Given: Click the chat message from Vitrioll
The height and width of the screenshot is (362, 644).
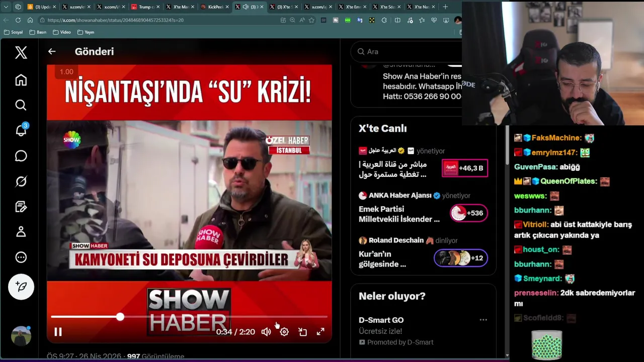Looking at the screenshot, I should (x=573, y=230).
